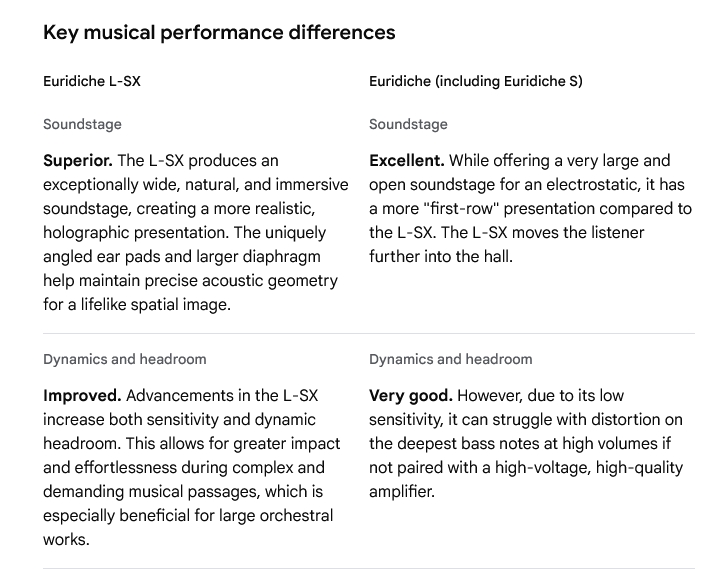This screenshot has height=569, width=717.
Task: Click the left 'Dynamics and headroom' label
Action: point(125,359)
